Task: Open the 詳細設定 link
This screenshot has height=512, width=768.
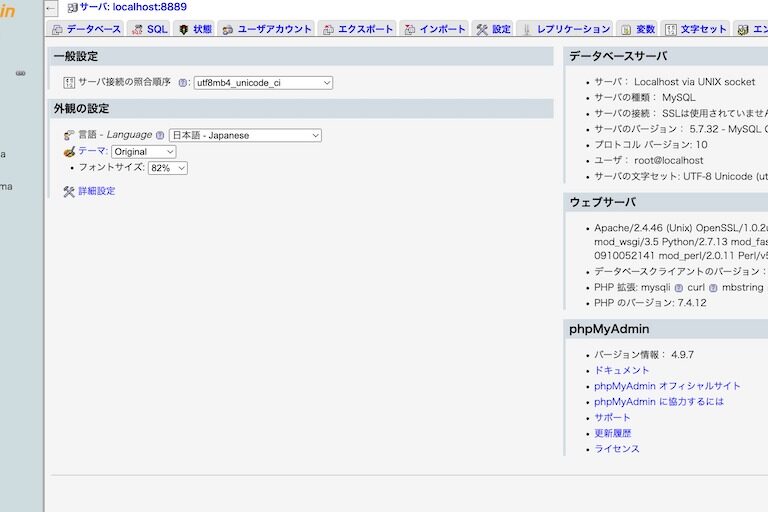Action: tap(96, 191)
